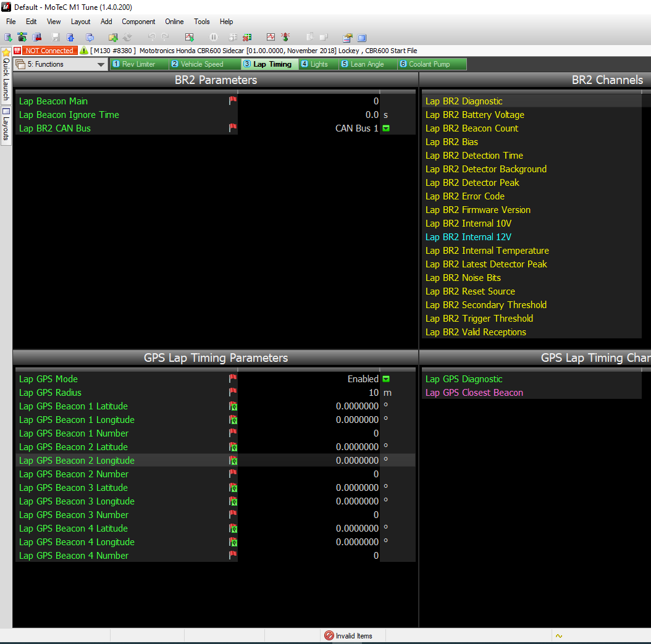Select the Lap BR2 Firmware Version channel
The image size is (651, 644).
532,209
